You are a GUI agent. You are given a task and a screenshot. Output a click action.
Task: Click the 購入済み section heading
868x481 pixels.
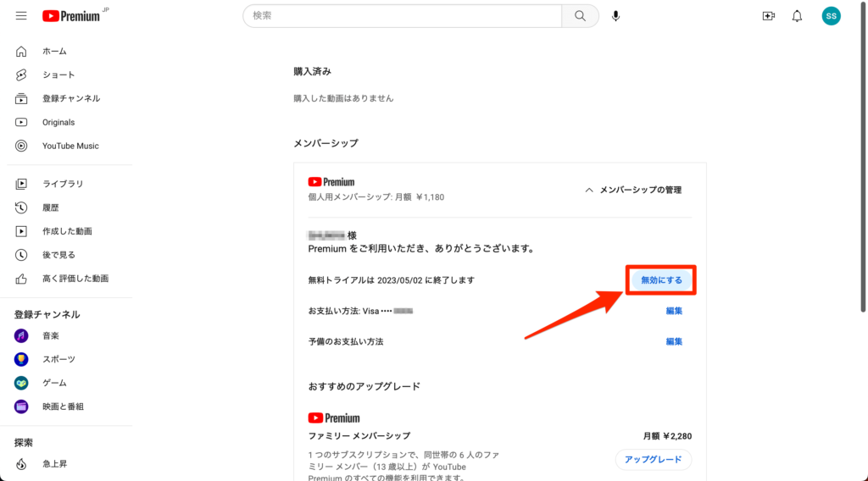pyautogui.click(x=312, y=71)
